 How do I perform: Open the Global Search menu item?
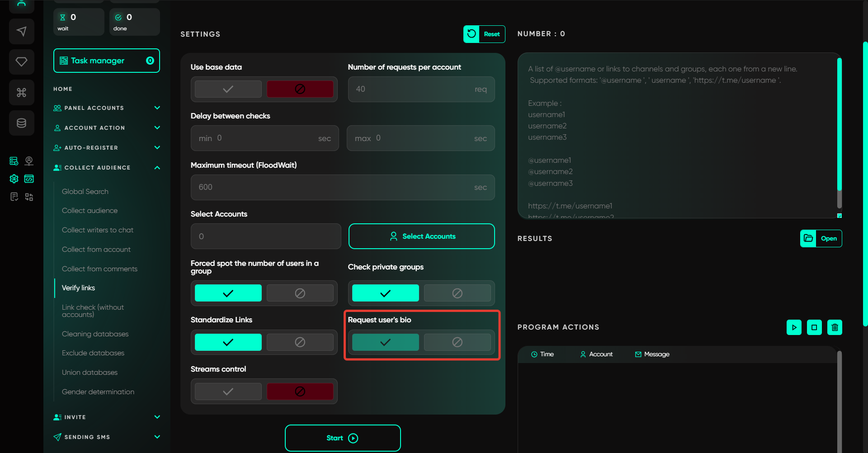(x=85, y=192)
